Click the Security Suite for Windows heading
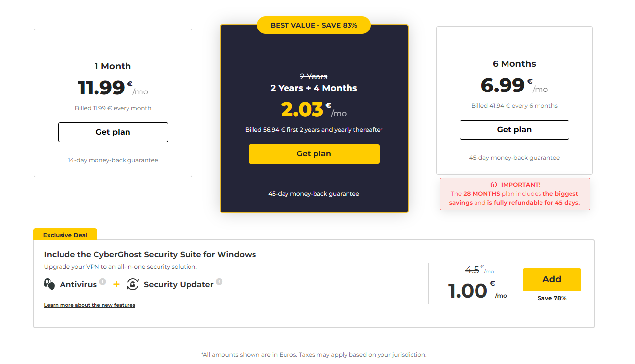The image size is (635, 364). (150, 255)
